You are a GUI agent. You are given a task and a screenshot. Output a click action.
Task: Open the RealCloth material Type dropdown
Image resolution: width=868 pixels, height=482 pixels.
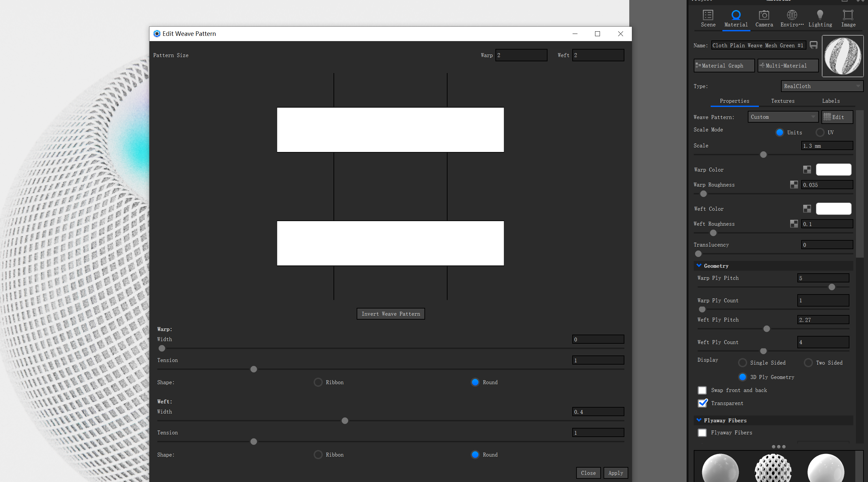tap(821, 86)
